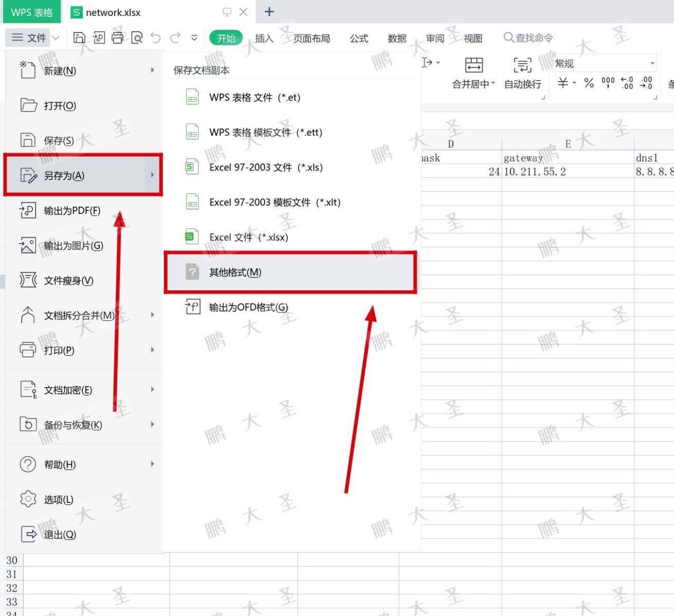Viewport: 674px width, 616px height.
Task: Choose 选项(L) menu item
Action: click(x=83, y=500)
